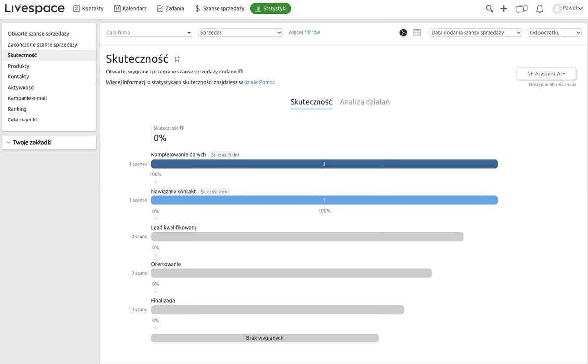Select the Skuteczność tab
The image size is (588, 364).
coord(311,102)
